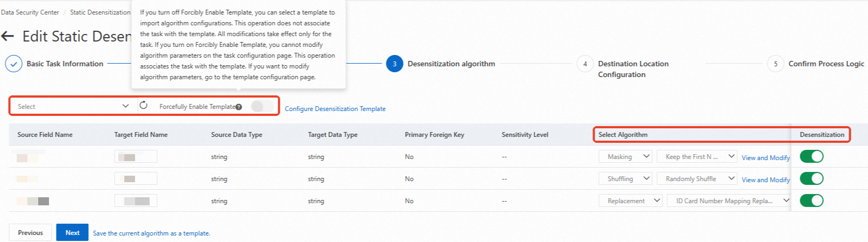Open Data Security Center breadcrumb
Screen dimensions: 868x242
pos(30,12)
